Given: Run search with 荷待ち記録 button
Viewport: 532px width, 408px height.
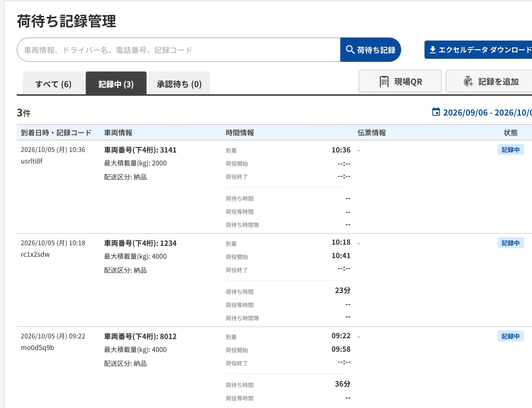Looking at the screenshot, I should click(x=370, y=50).
